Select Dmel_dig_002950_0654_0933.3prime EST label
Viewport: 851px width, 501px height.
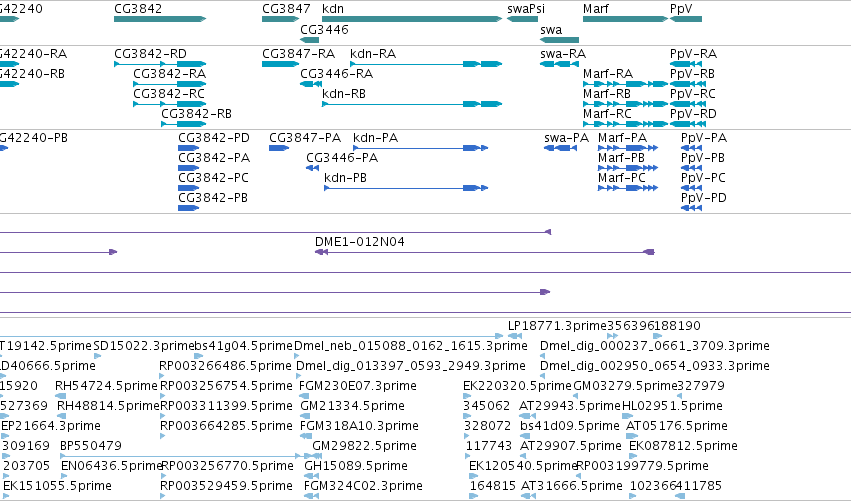[655, 366]
